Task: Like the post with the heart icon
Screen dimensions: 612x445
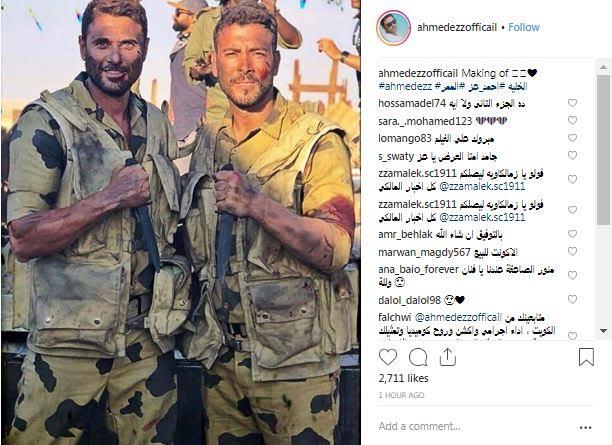Action: [x=388, y=357]
